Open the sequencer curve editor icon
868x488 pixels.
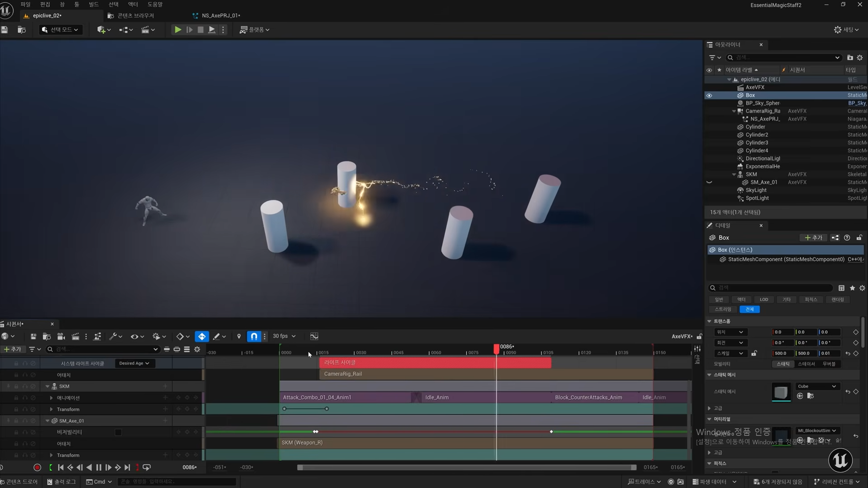(314, 336)
